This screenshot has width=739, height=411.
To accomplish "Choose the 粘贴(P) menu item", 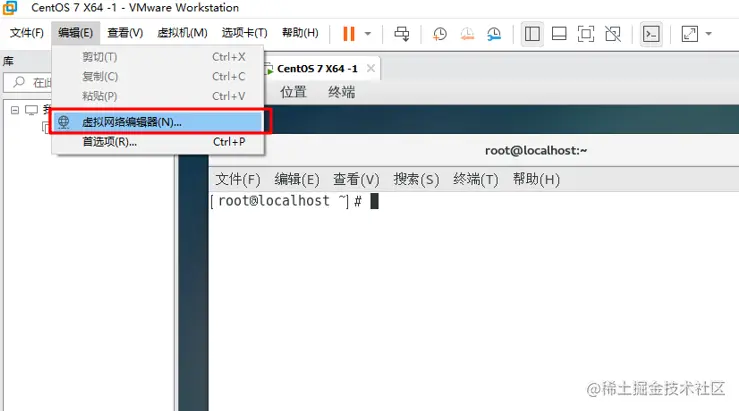I will pyautogui.click(x=158, y=96).
